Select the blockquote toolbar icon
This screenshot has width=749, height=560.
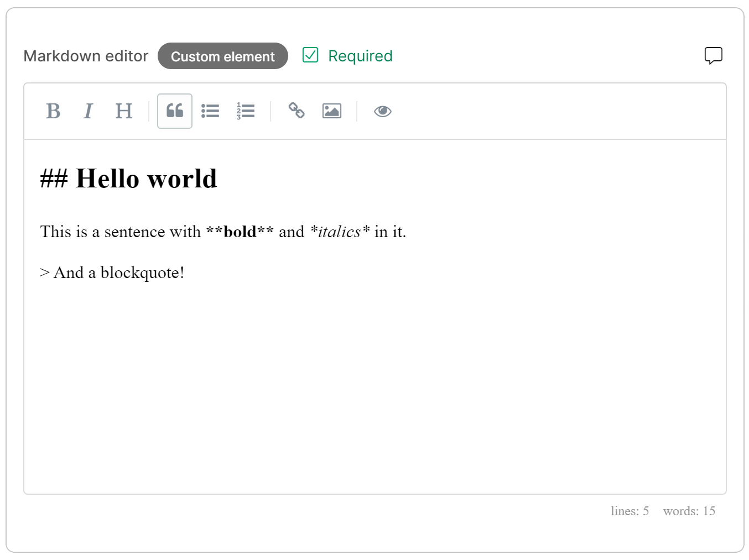click(x=175, y=111)
